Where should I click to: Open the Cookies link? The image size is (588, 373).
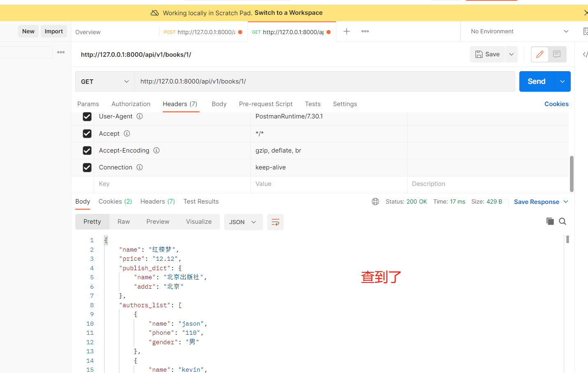(x=556, y=104)
